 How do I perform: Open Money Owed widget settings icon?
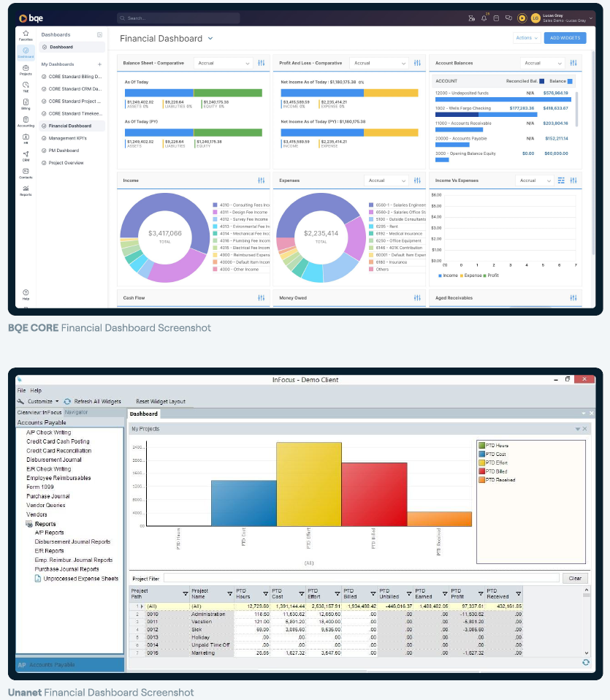417,298
